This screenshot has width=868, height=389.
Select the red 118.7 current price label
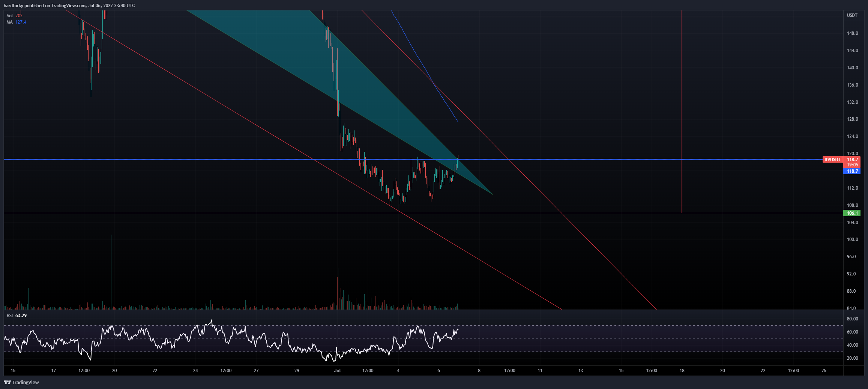(852, 159)
